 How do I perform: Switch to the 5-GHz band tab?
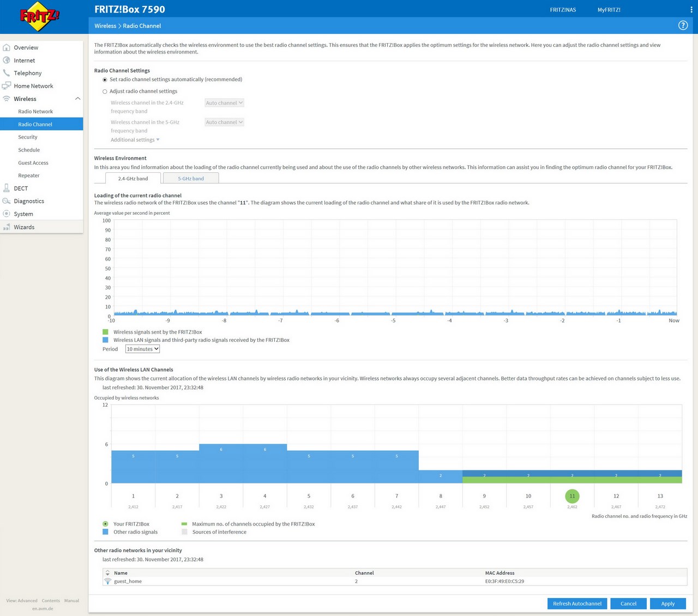coord(191,178)
